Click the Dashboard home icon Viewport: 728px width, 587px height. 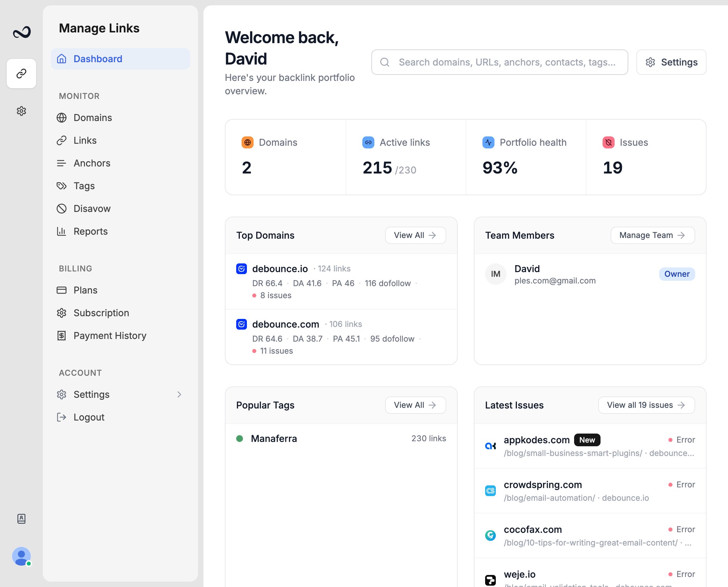tap(62, 59)
